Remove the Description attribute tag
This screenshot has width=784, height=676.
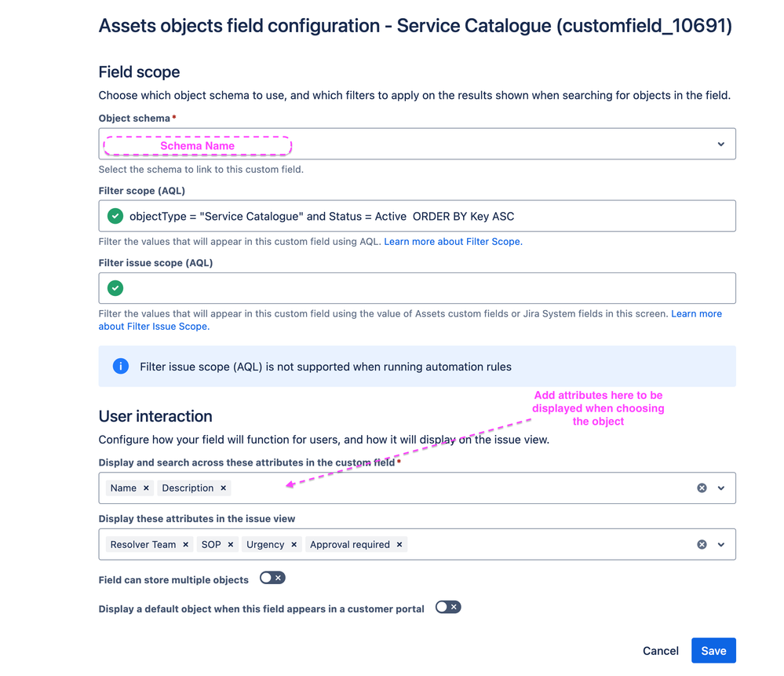tap(224, 488)
